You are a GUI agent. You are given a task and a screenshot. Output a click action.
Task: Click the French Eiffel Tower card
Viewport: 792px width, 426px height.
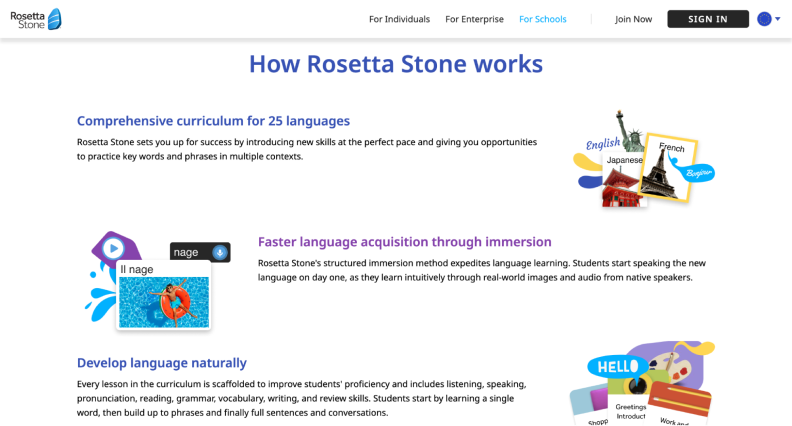pos(668,168)
